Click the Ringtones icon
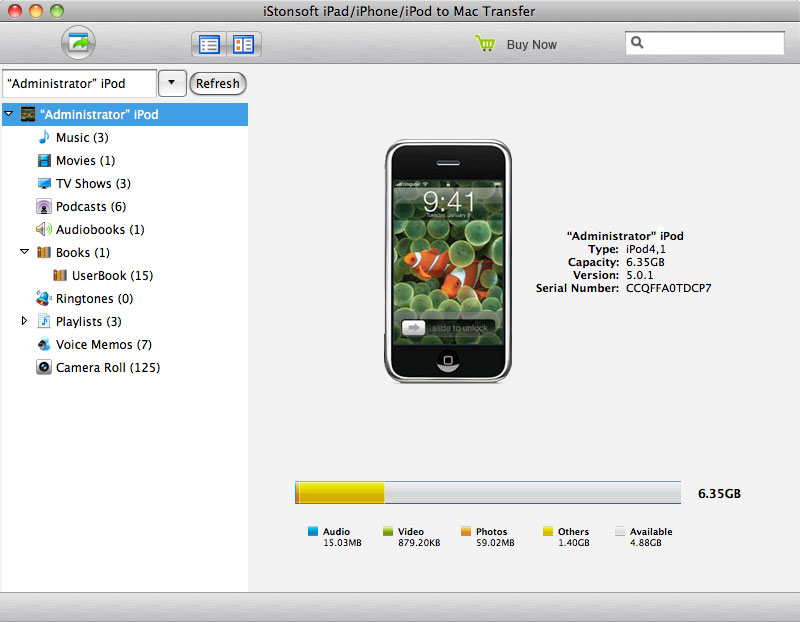Image resolution: width=800 pixels, height=622 pixels. (44, 298)
